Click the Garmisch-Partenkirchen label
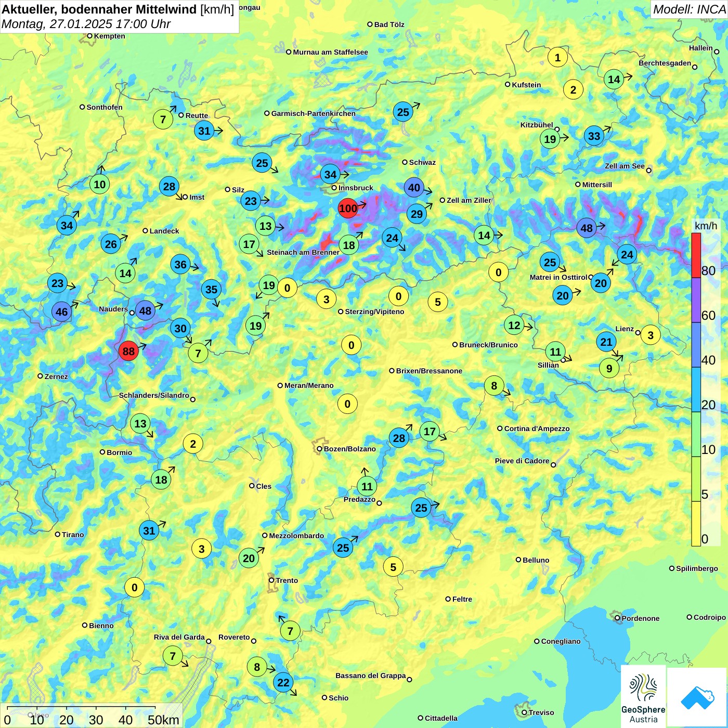The image size is (728, 728). pyautogui.click(x=314, y=113)
